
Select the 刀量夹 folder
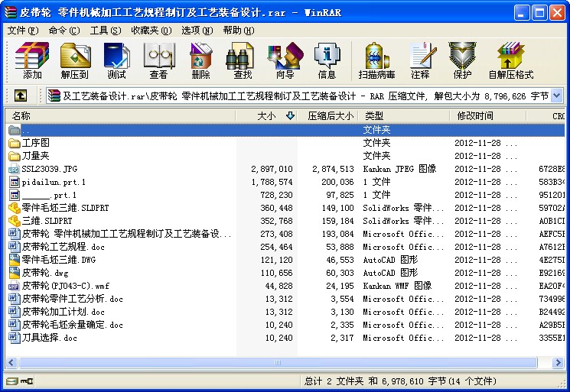coord(29,156)
